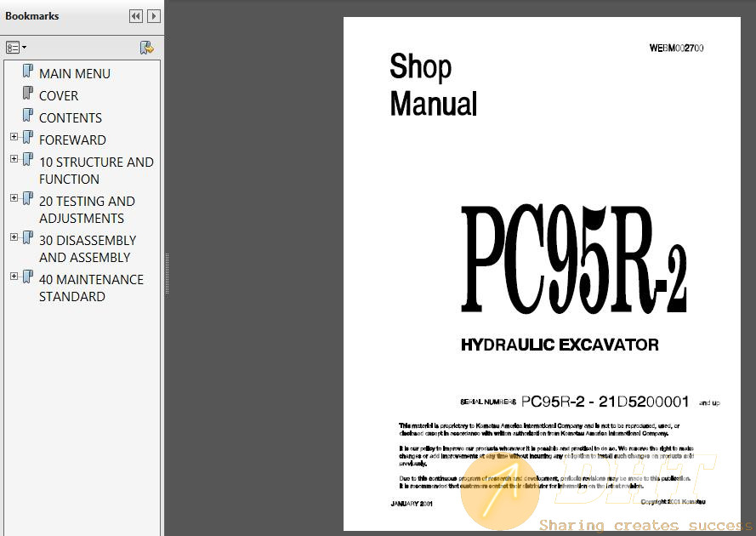Click the serial number PC95R-2 - 21D5200001
This screenshot has height=536, width=756.
pos(605,402)
